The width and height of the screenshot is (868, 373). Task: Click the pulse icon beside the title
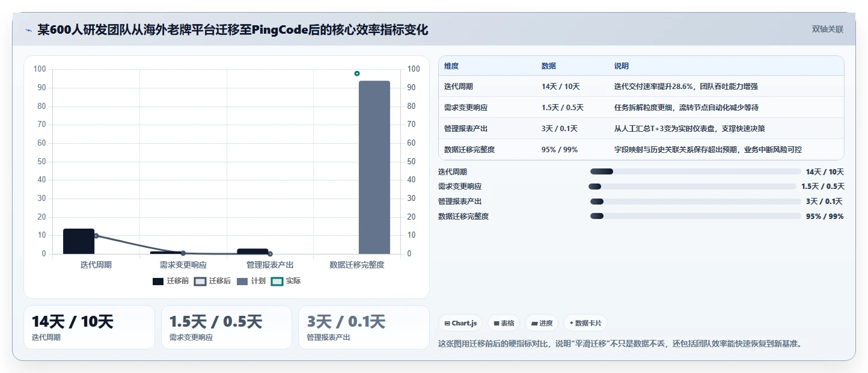[28, 30]
